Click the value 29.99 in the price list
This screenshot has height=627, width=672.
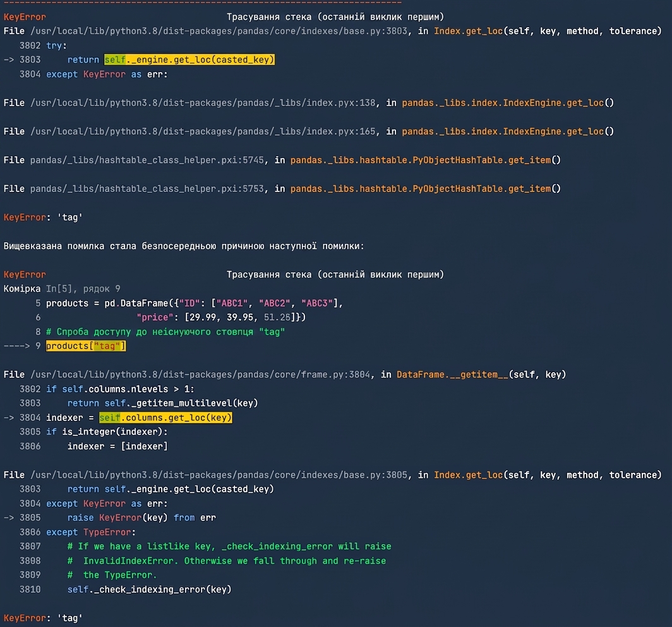[x=203, y=317]
